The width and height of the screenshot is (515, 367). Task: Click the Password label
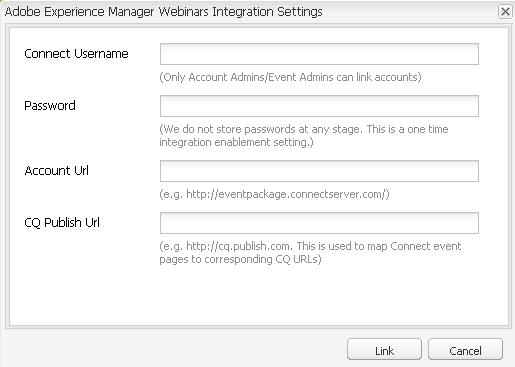point(50,106)
